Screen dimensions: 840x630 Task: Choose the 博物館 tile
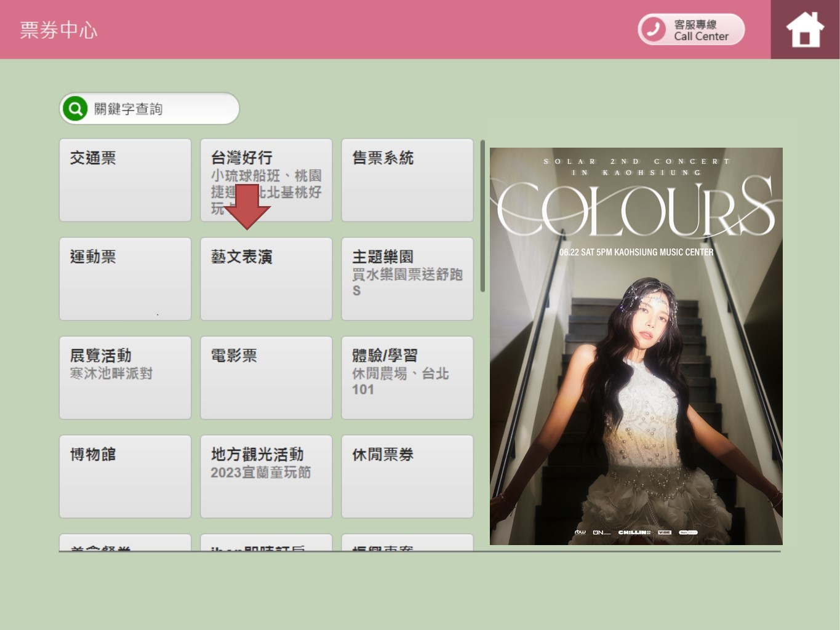[126, 477]
